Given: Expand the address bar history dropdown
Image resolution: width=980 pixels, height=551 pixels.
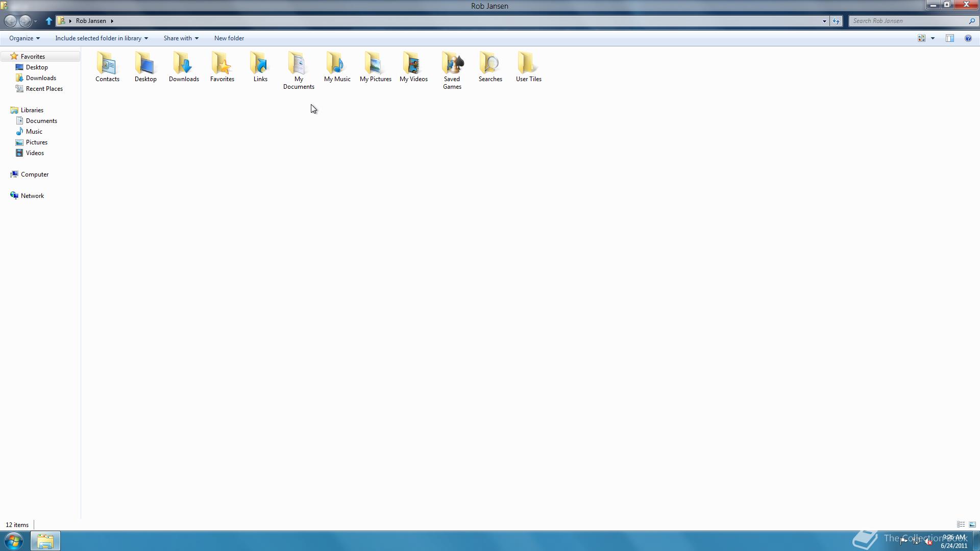Looking at the screenshot, I should coord(824,21).
